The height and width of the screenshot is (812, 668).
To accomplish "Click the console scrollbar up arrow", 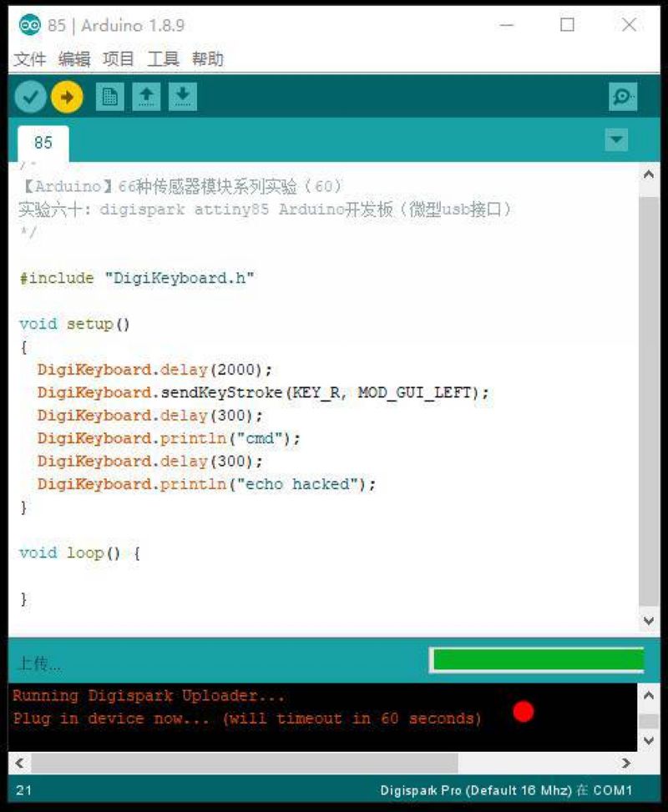I will (648, 695).
